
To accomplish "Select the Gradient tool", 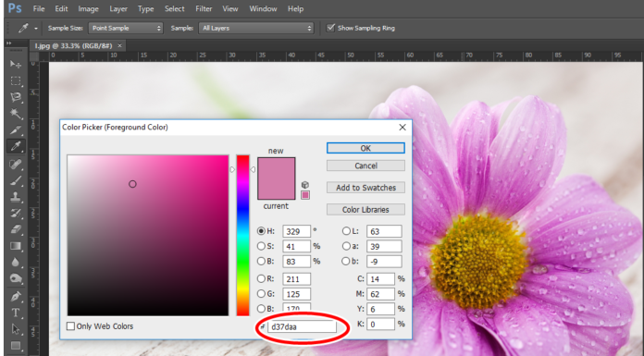I will (16, 246).
